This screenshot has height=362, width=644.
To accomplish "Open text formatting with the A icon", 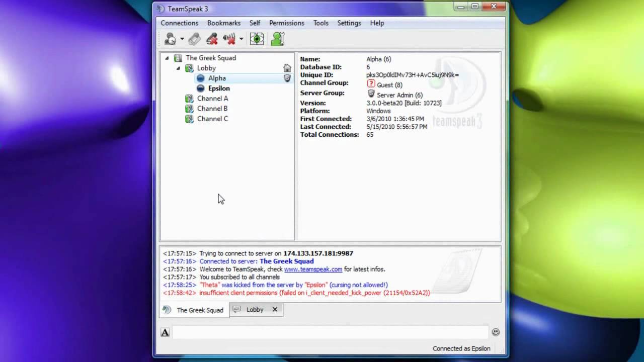I will (x=165, y=332).
